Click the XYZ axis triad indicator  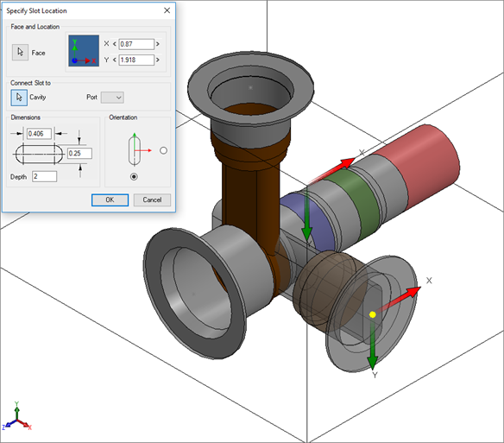16,417
